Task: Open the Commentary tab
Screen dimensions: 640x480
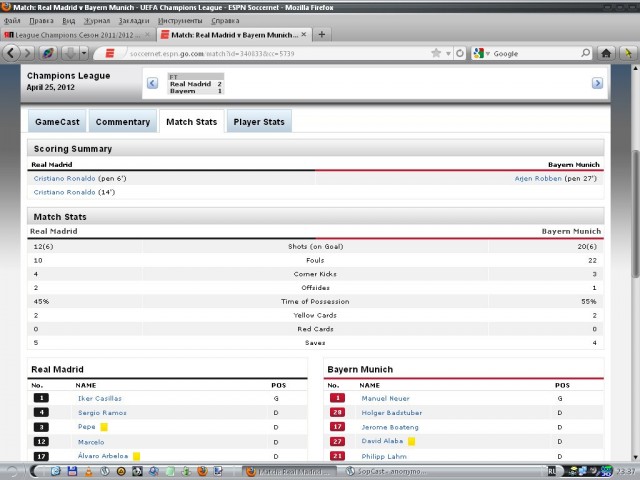Action: click(123, 122)
